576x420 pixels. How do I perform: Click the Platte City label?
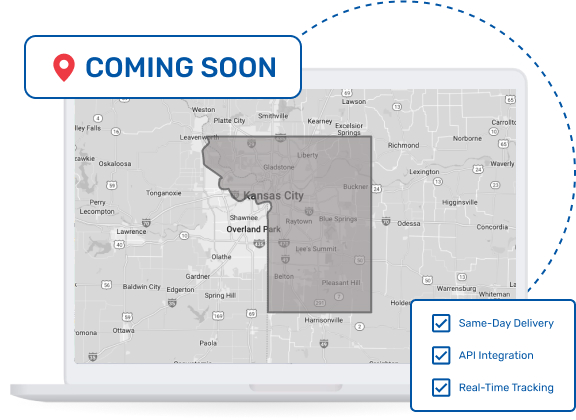[x=229, y=121]
